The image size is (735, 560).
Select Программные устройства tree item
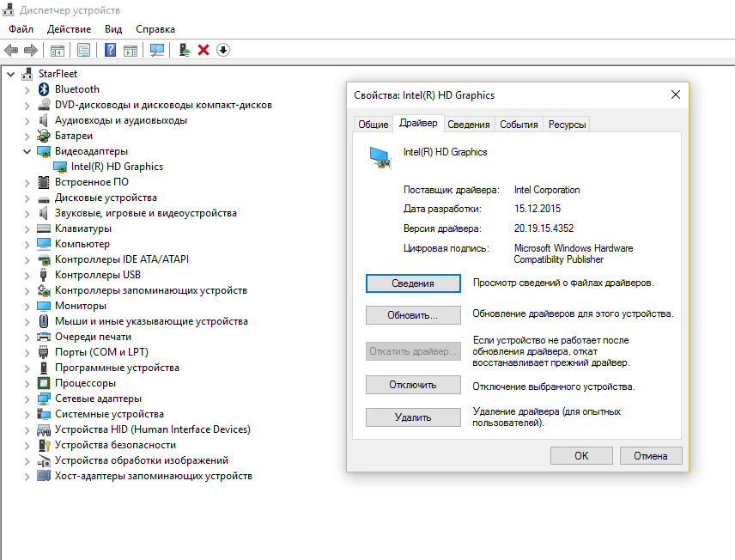117,368
